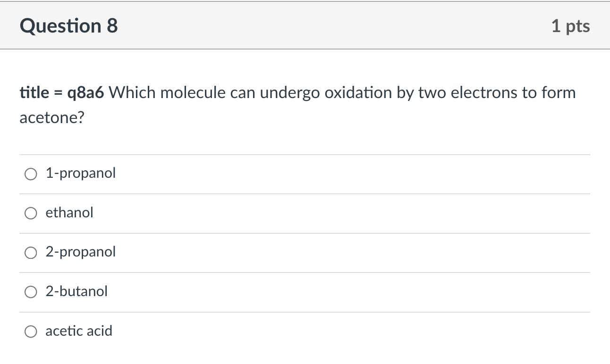Click the word "Which" starting the question
The height and width of the screenshot is (364, 610).
pyautogui.click(x=133, y=92)
